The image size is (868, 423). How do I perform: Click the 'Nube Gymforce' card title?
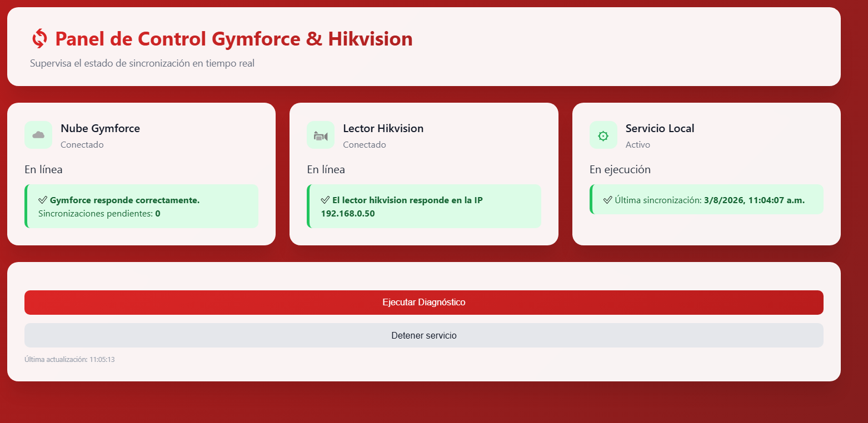click(101, 128)
